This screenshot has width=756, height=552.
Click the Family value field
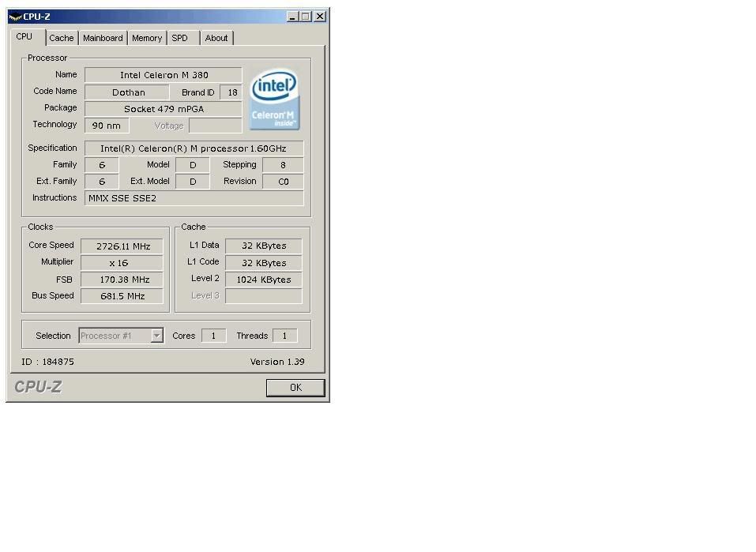(x=102, y=165)
